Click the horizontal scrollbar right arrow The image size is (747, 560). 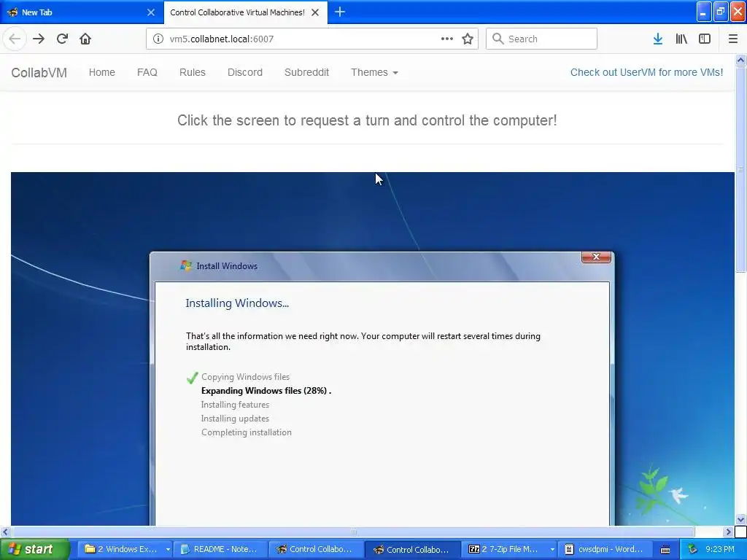[728, 532]
